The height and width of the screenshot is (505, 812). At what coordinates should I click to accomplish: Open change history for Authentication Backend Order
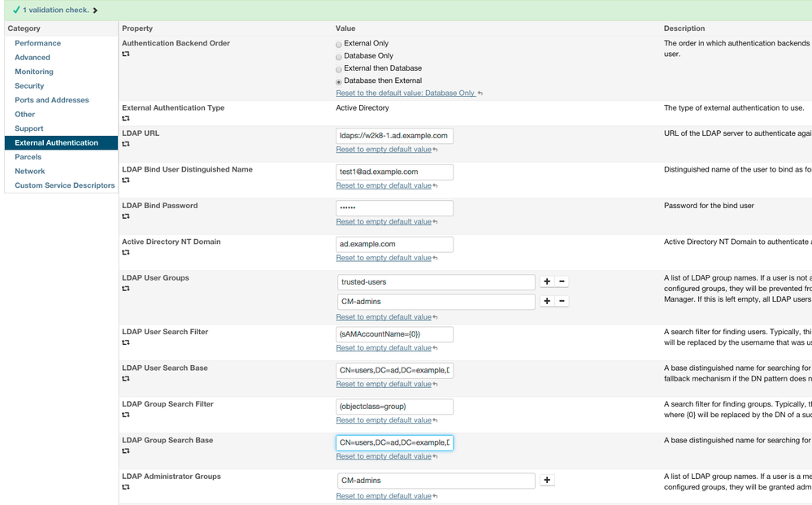tap(124, 54)
